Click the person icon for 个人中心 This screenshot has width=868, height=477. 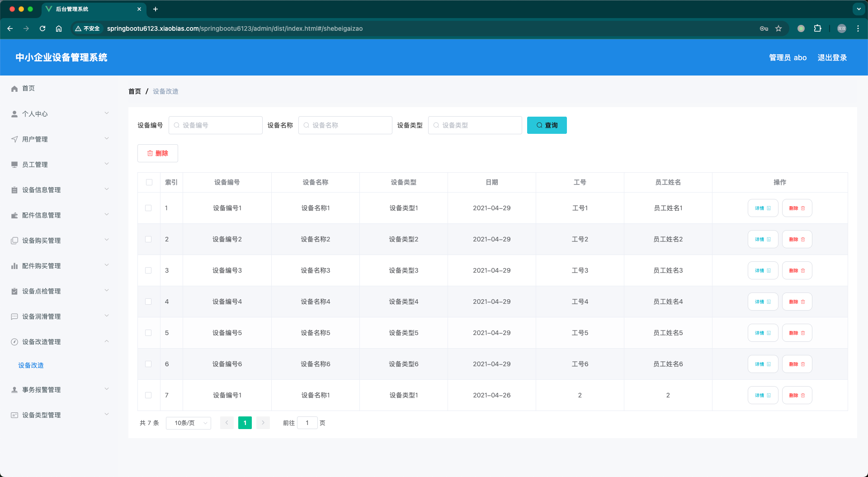14,114
